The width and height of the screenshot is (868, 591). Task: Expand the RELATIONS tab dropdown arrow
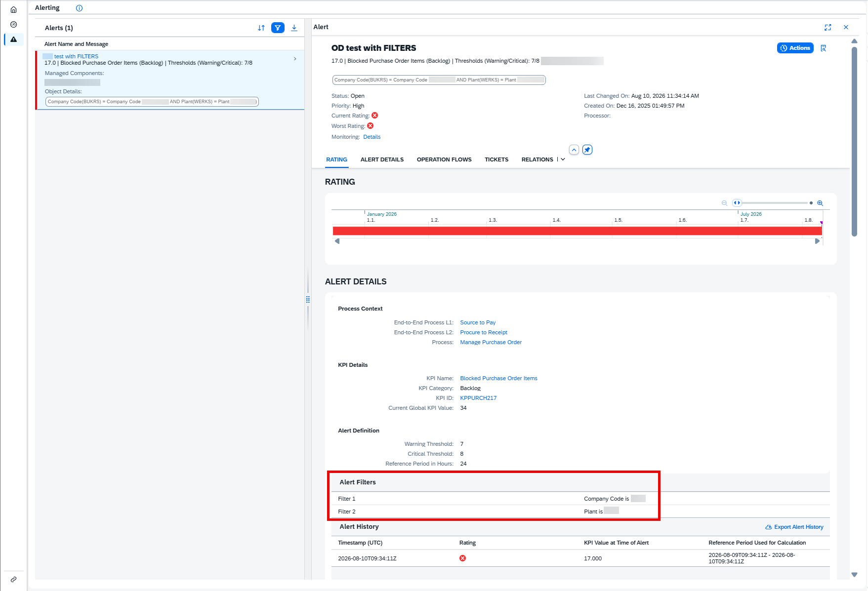pos(563,159)
